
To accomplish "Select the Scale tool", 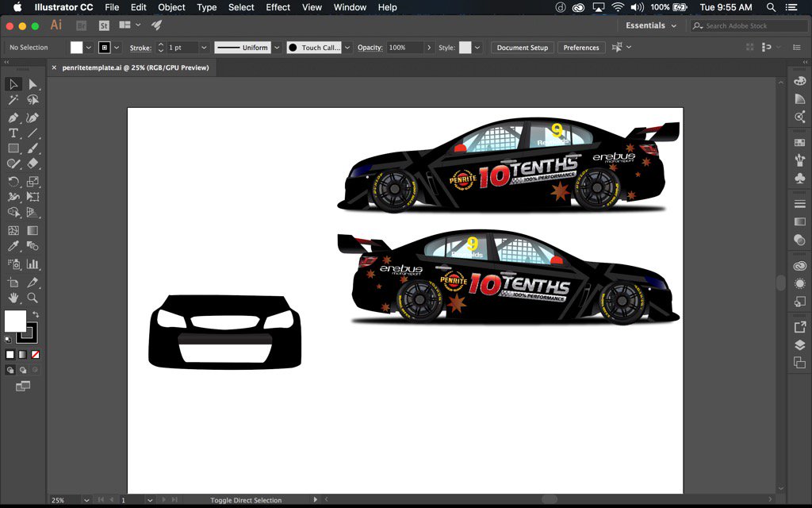I will [x=33, y=182].
